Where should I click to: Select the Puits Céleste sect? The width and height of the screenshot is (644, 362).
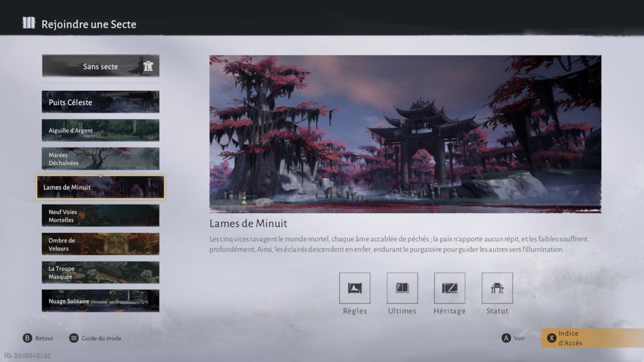100,102
